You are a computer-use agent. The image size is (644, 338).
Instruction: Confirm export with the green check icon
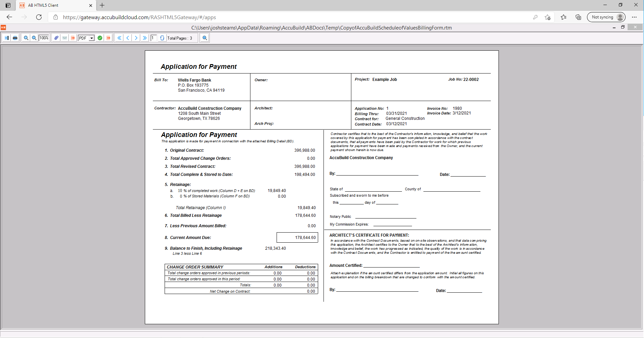click(100, 38)
